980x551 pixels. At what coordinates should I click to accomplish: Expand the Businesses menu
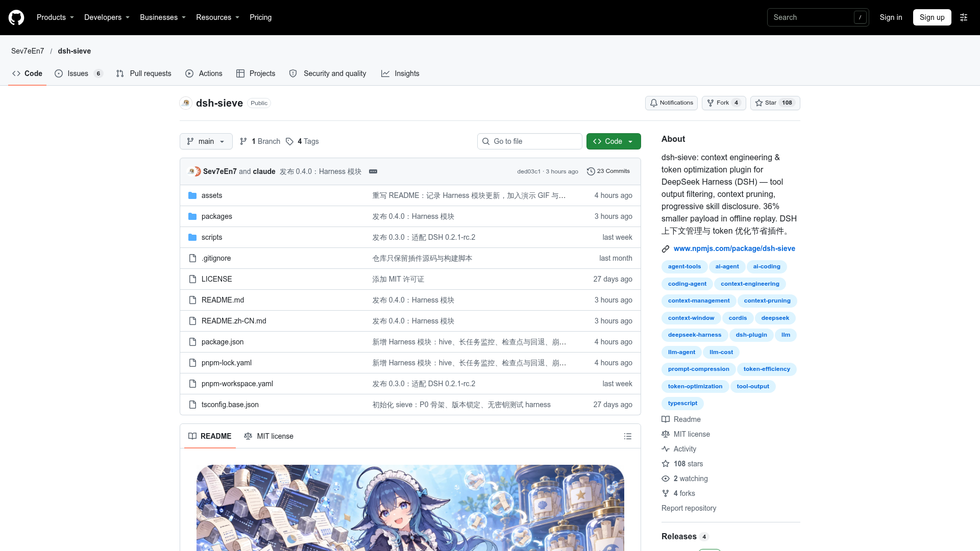click(163, 17)
